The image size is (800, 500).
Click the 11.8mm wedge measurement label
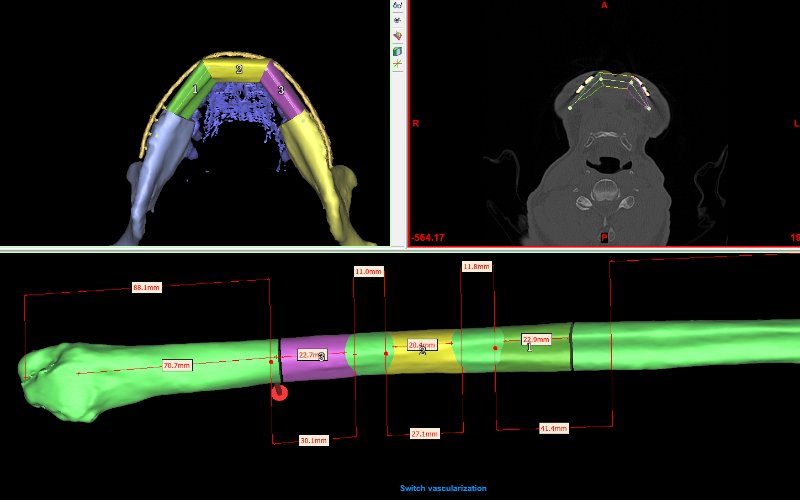click(476, 266)
